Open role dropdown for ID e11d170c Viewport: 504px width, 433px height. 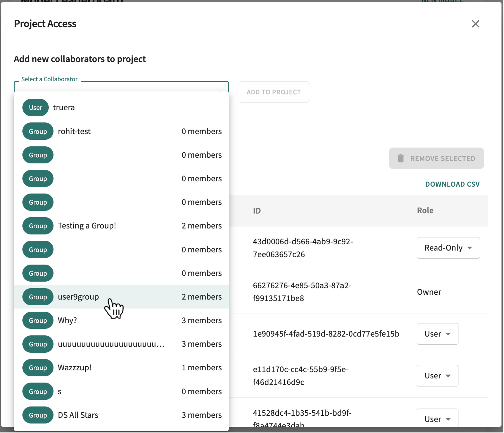pos(437,375)
